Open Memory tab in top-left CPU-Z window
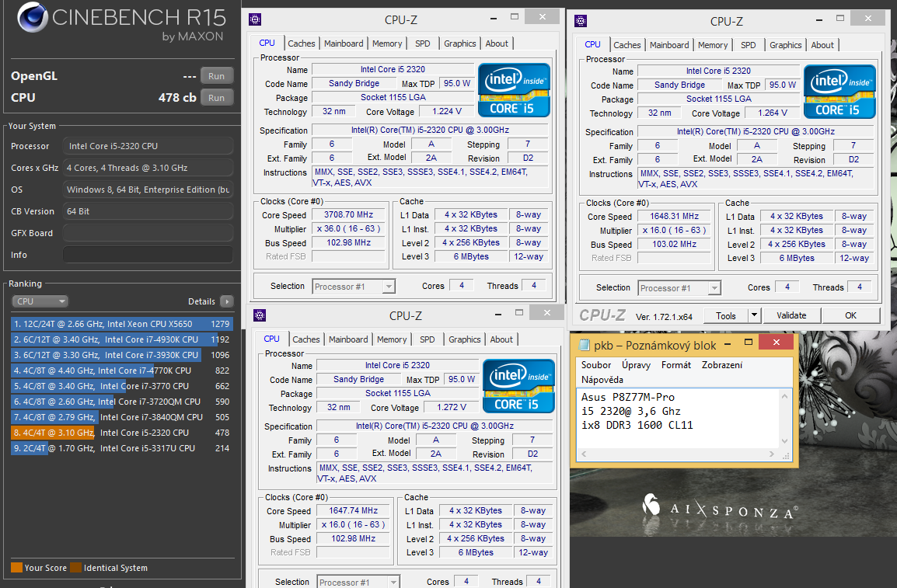 [387, 43]
